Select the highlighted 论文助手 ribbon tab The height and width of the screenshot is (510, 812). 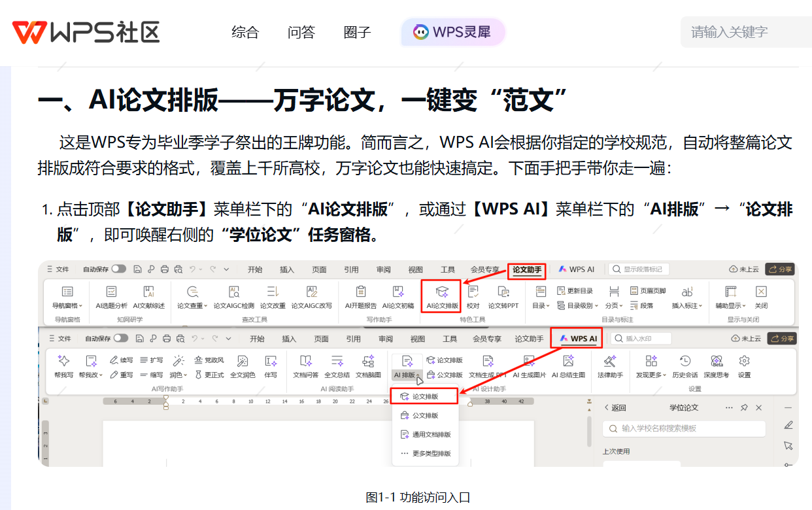point(526,269)
